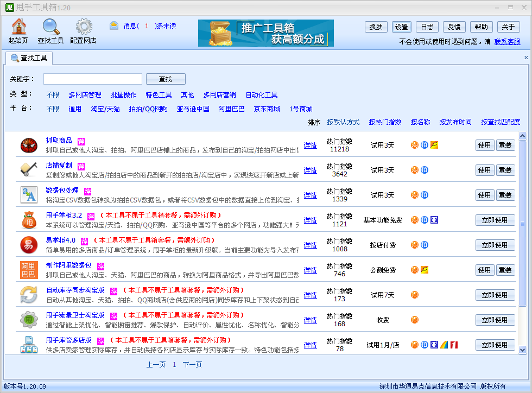Click the 甩手库管多店版 icon

29,344
